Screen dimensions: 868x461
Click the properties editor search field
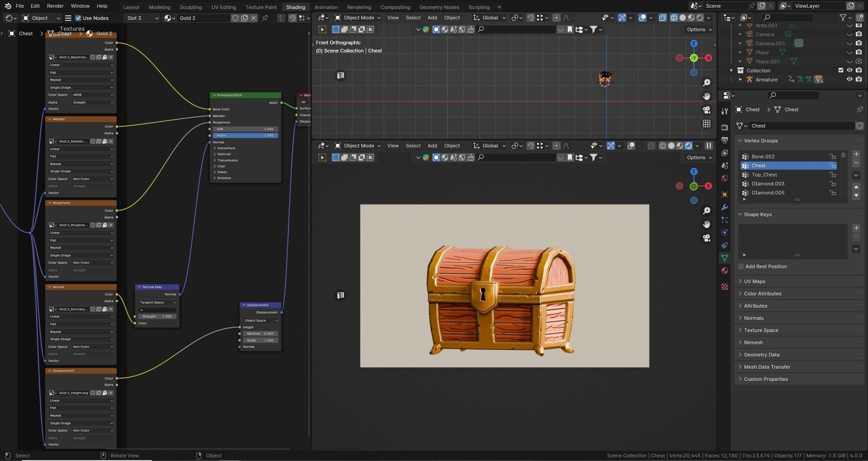click(793, 95)
